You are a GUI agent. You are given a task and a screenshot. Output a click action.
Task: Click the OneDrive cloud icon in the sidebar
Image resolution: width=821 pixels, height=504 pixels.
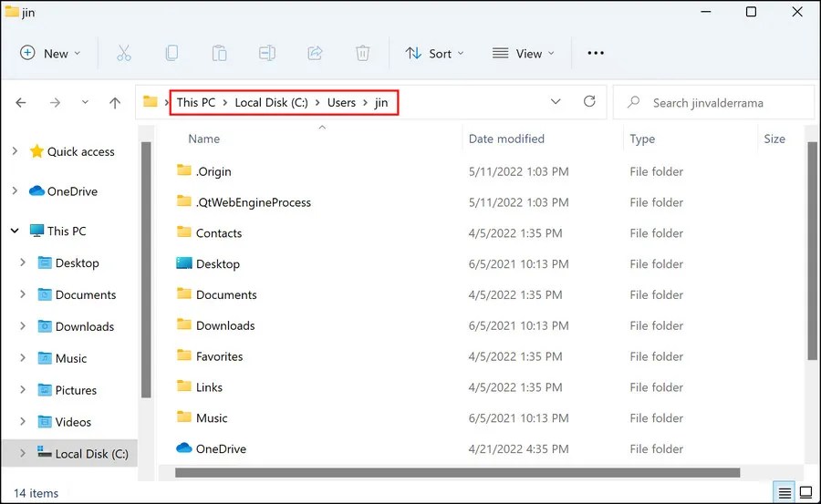[x=36, y=190]
